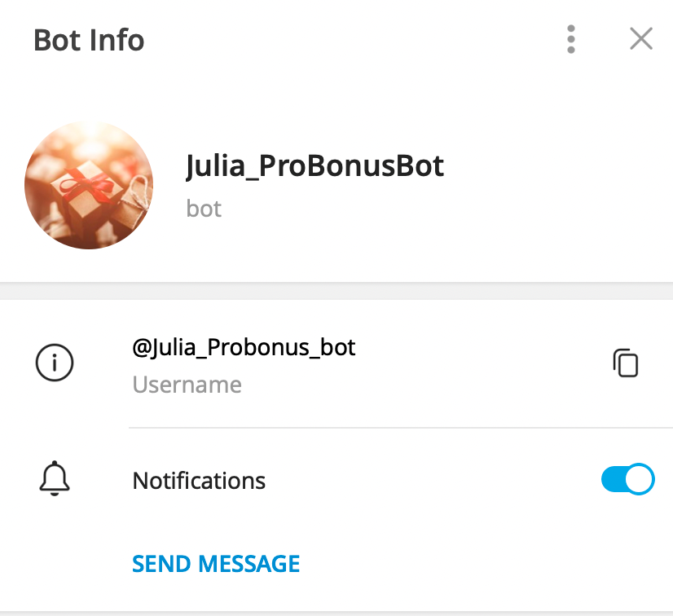Viewport: 673px width, 616px height.
Task: Close the Bot Info panel
Action: [641, 38]
